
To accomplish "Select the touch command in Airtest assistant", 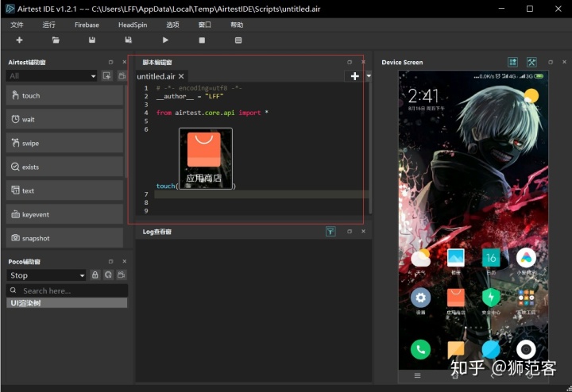I will pyautogui.click(x=64, y=95).
